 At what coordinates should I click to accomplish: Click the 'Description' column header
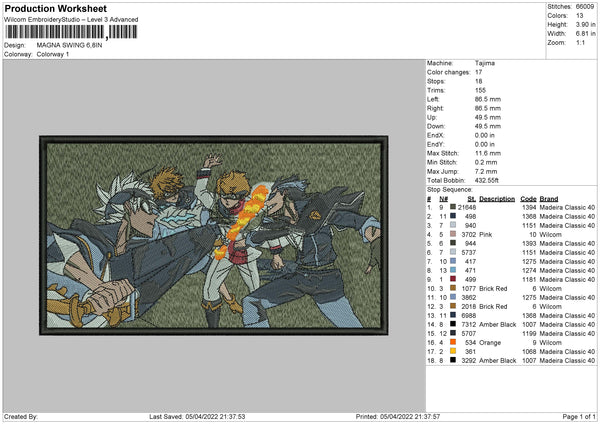click(x=497, y=199)
